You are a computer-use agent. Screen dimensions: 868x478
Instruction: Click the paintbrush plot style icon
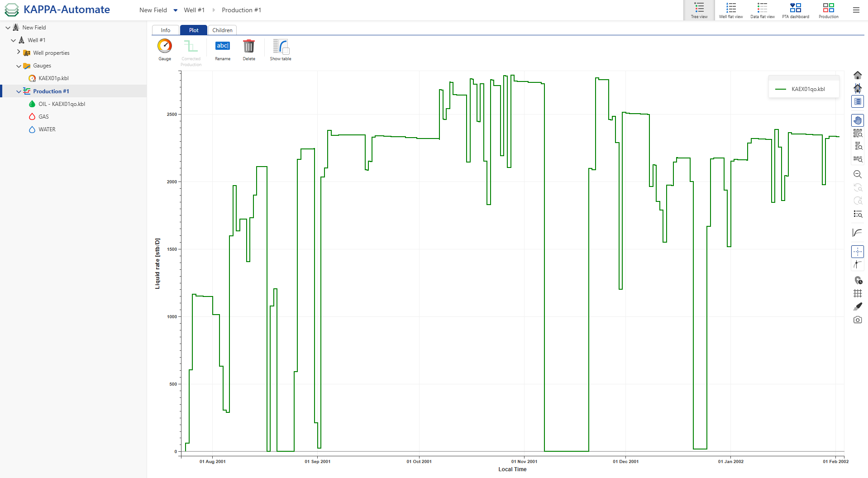coord(857,307)
